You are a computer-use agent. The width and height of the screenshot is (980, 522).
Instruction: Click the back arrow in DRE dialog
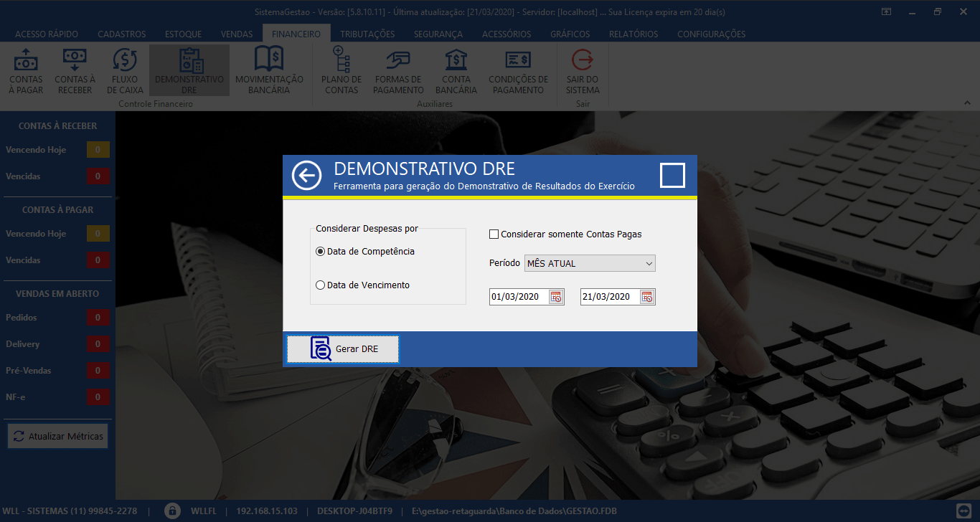coord(306,175)
